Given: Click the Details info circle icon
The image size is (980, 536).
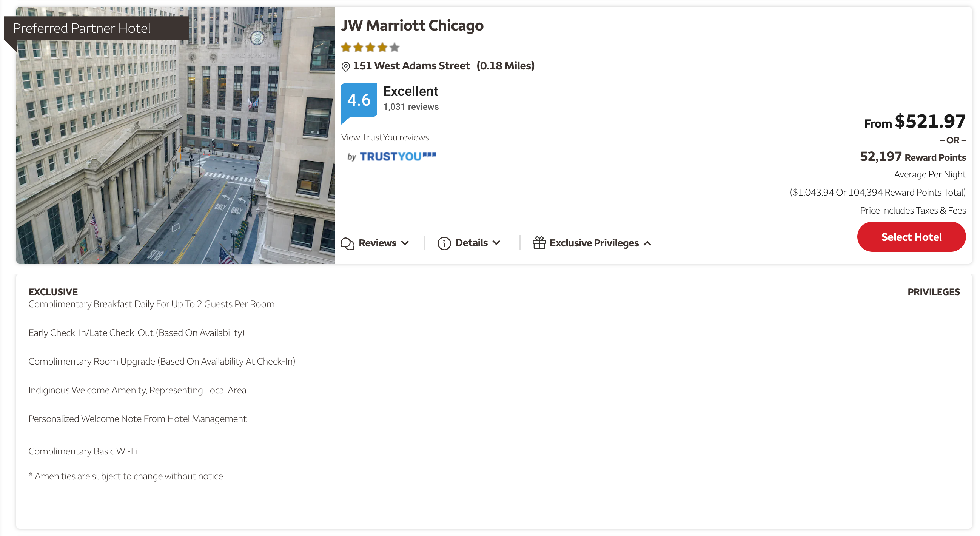Looking at the screenshot, I should pos(444,243).
